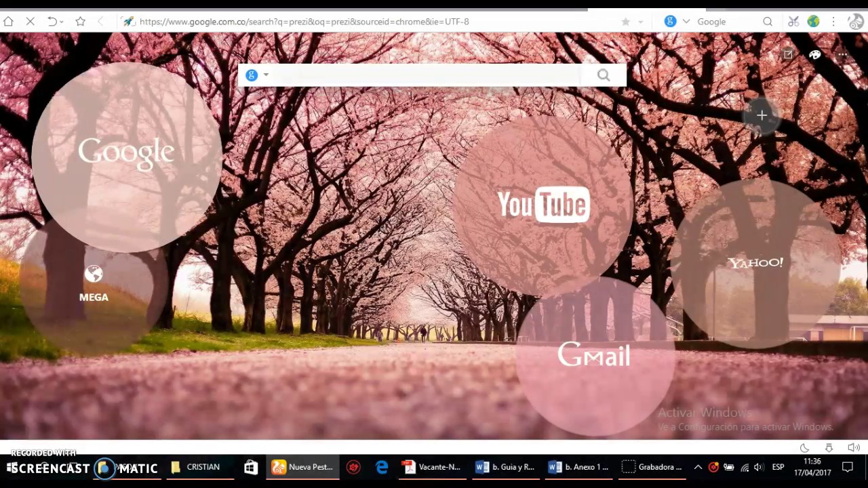This screenshot has width=868, height=488.
Task: Click the magnifier in the toolbar search box
Action: tap(768, 22)
